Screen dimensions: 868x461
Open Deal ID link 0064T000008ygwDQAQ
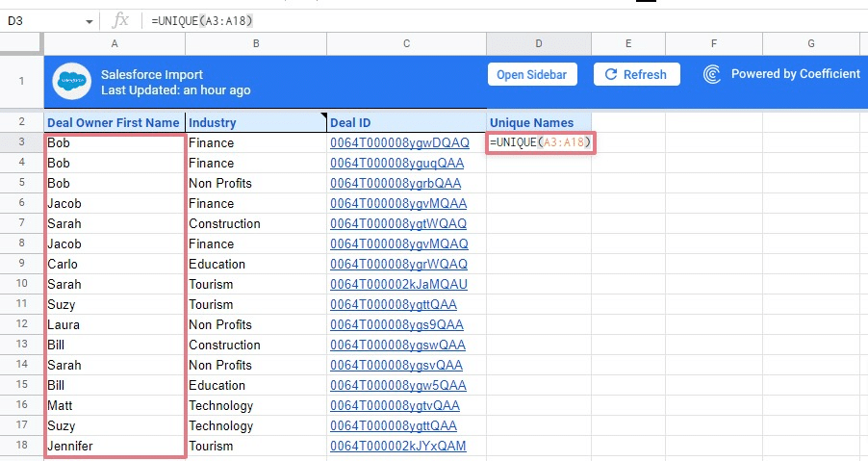pyautogui.click(x=397, y=142)
